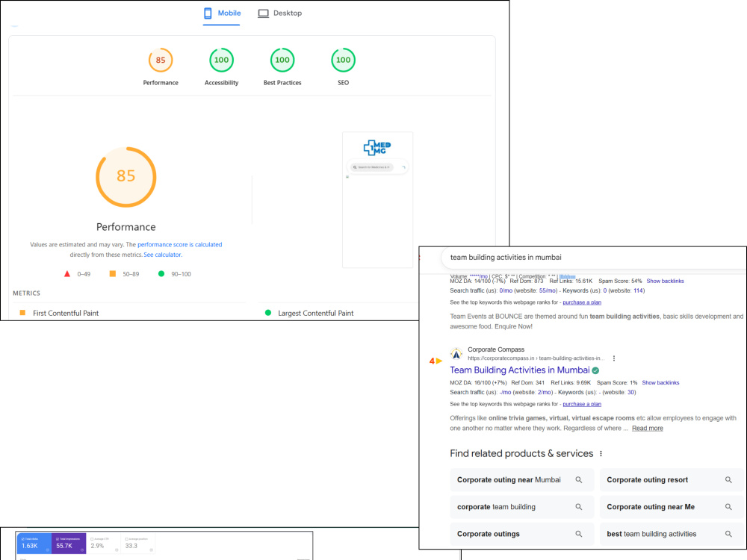Screen dimensions: 747x560
Task: Click the Largest Contentful Paint metric
Action: 315,313
